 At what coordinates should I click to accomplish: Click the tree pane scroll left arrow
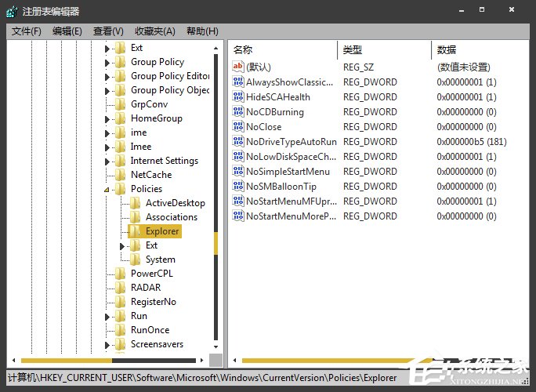tap(13, 360)
